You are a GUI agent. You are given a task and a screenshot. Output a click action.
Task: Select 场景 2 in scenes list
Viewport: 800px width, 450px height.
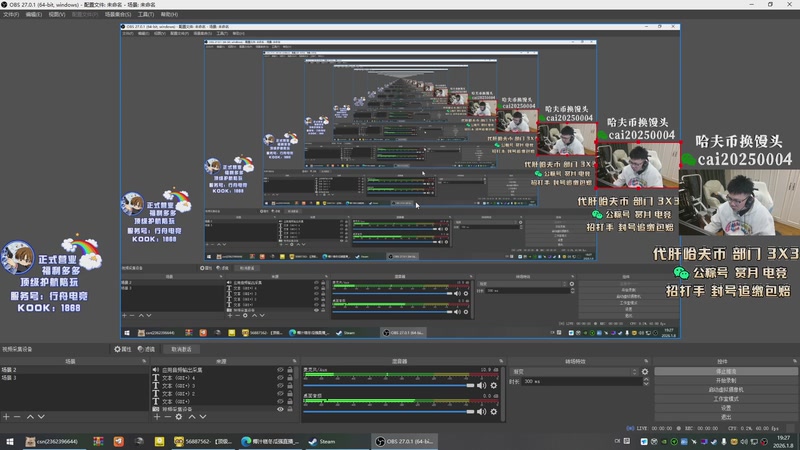pos(74,370)
